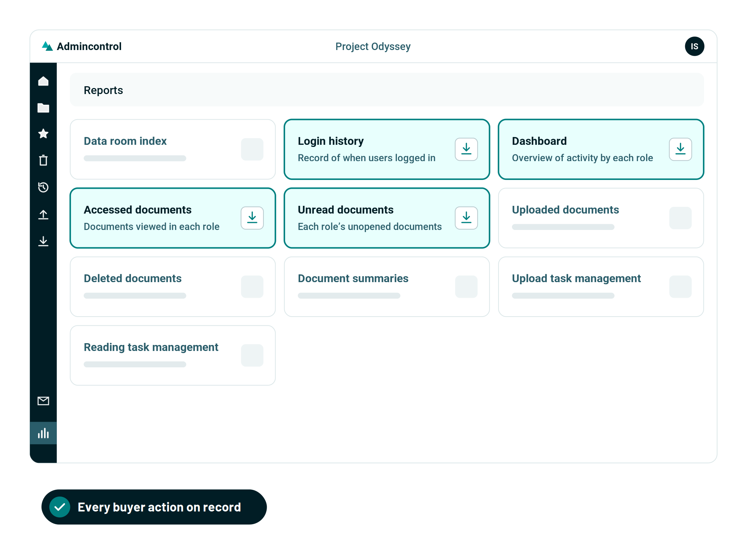The image size is (747, 560).
Task: Click the 'Overview of activity by each role' text
Action: (x=582, y=158)
